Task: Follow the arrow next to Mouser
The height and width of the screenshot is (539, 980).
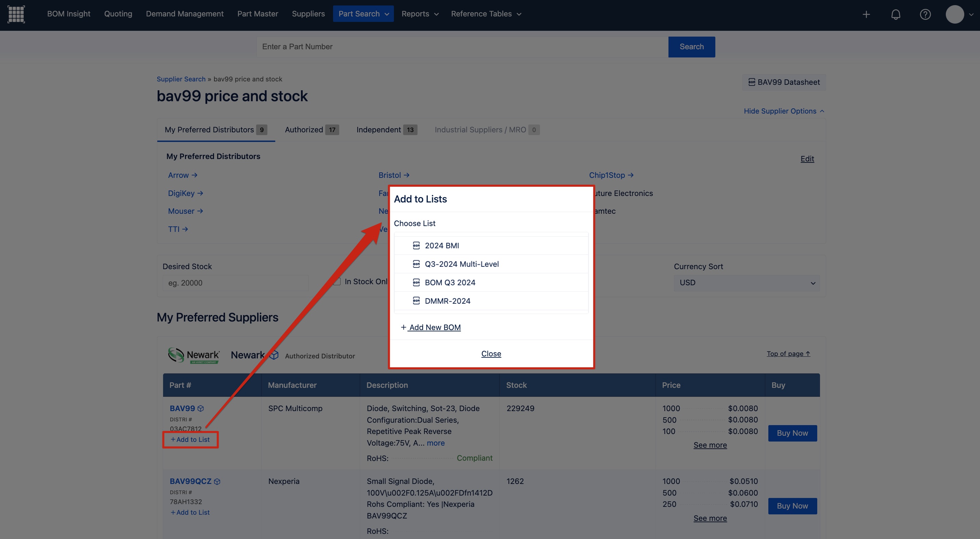Action: [x=200, y=211]
